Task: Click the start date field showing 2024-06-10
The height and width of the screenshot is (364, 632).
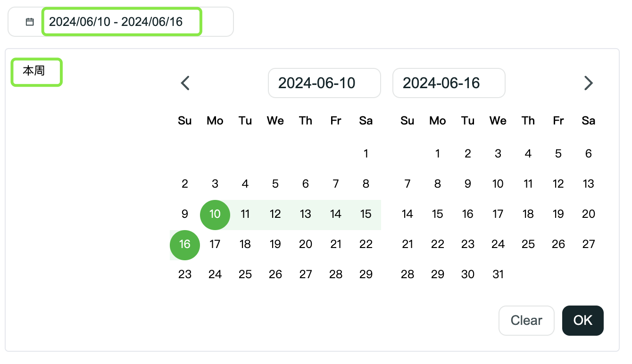Action: [324, 83]
